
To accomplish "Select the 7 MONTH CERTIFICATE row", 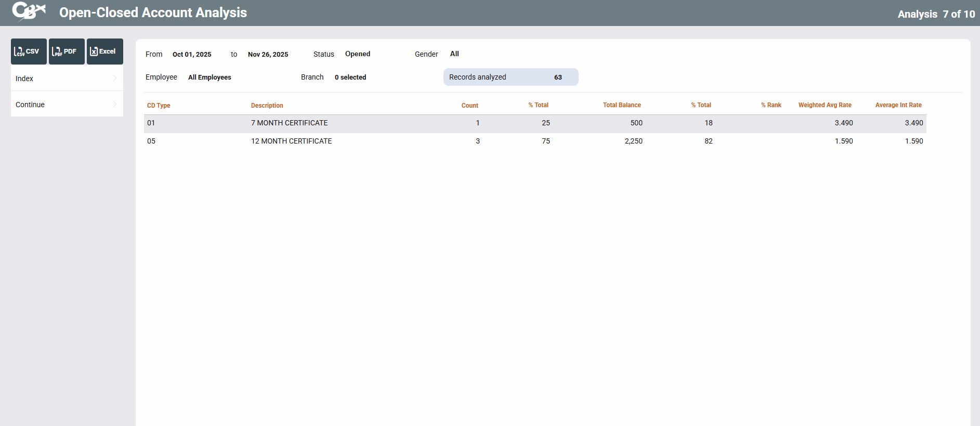I will coord(289,123).
